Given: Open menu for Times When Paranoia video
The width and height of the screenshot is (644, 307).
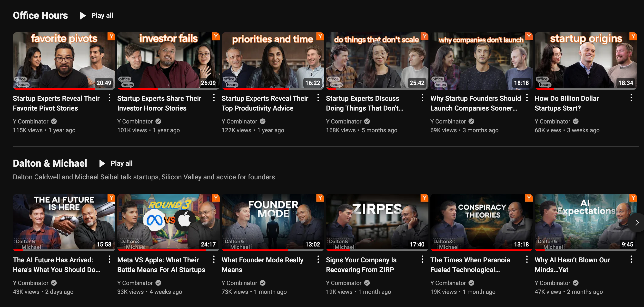Looking at the screenshot, I should 527,259.
